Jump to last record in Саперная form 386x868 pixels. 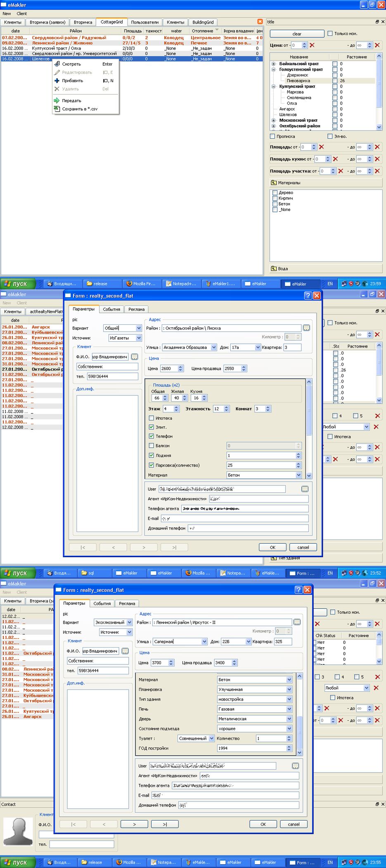pos(165,824)
